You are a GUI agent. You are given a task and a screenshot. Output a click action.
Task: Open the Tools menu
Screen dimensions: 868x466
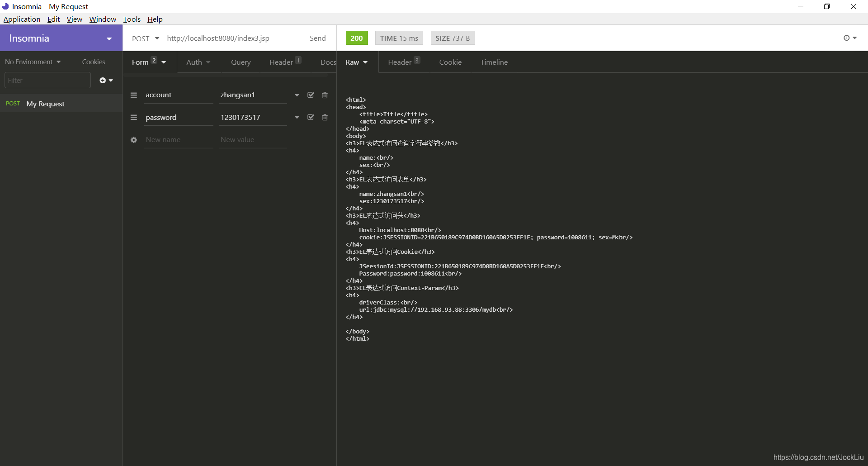point(132,19)
